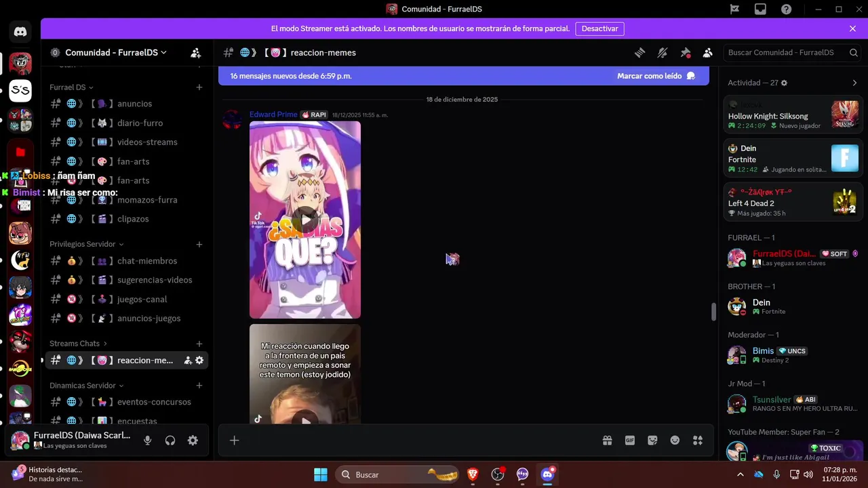The height and width of the screenshot is (488, 868).
Task: Expand the Streams Chats category
Action: click(78, 344)
